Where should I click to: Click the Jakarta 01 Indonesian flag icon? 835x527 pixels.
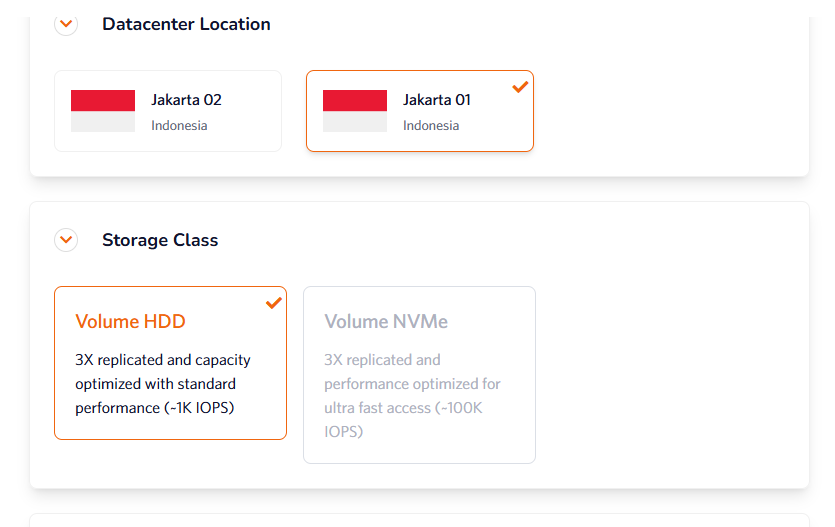[x=355, y=111]
